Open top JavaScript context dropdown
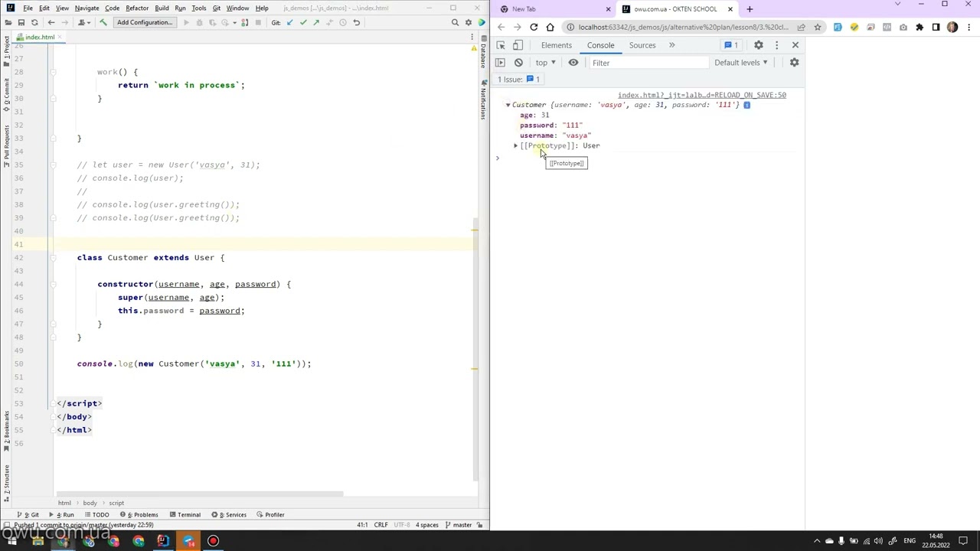This screenshot has height=551, width=980. click(545, 63)
